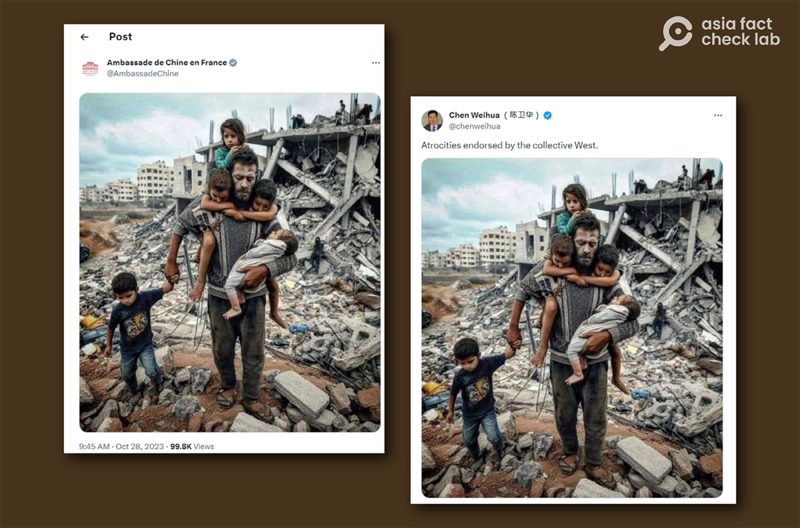Click the @chenweihua handle
This screenshot has height=528, width=800.
[473, 127]
